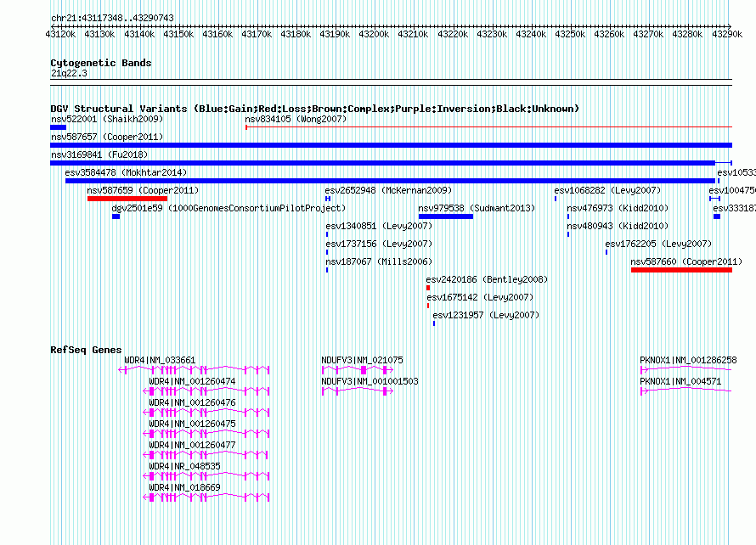756x545 pixels.
Task: Click the nsv834105 (Wong2007) variant label
Action: [x=296, y=119]
